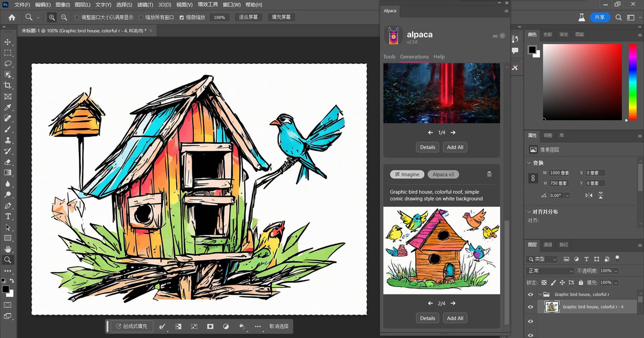
Task: Open the 滤镜(T) menu
Action: (x=144, y=5)
